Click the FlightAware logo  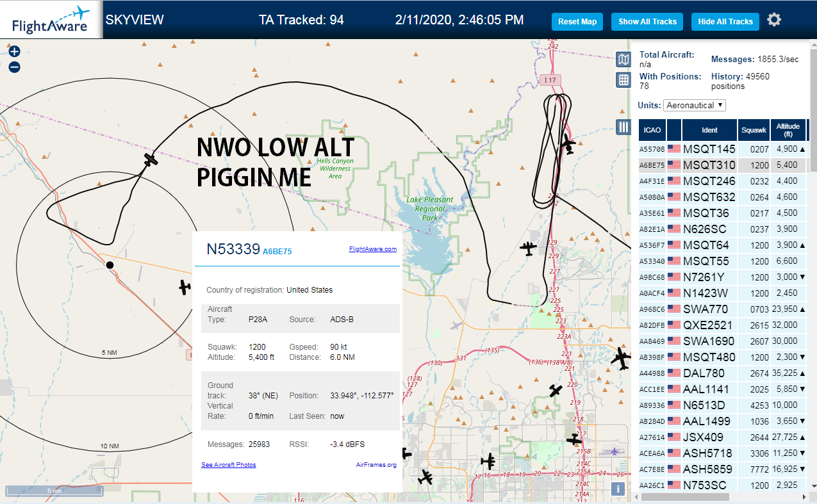[x=51, y=20]
